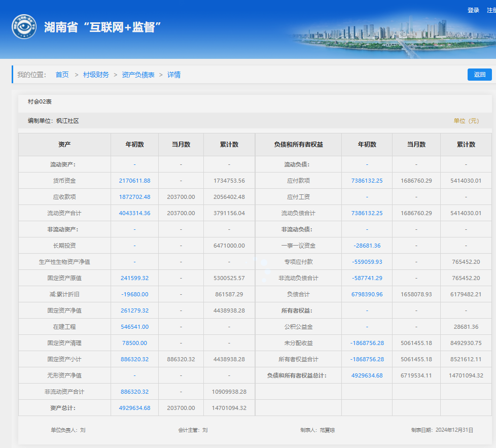Open 一事一议资金 opening value -28681.36
Viewport: 496px width, 448px height.
367,246
